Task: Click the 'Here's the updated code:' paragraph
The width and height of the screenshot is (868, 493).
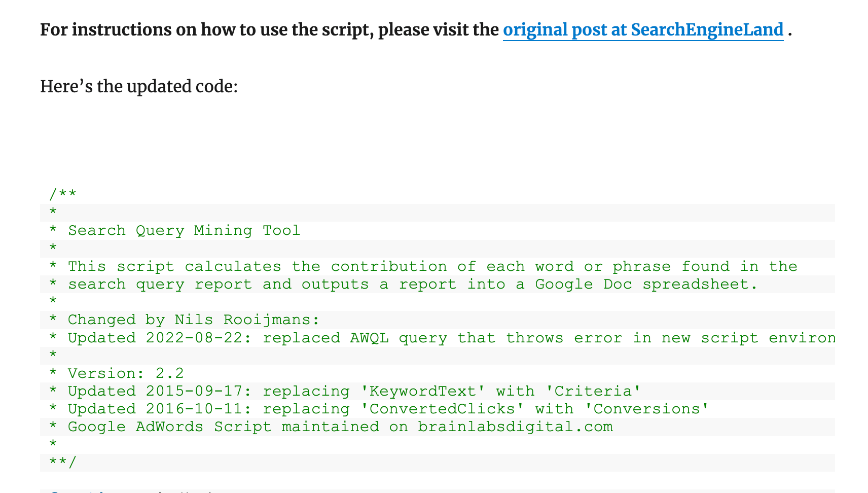Action: [139, 87]
